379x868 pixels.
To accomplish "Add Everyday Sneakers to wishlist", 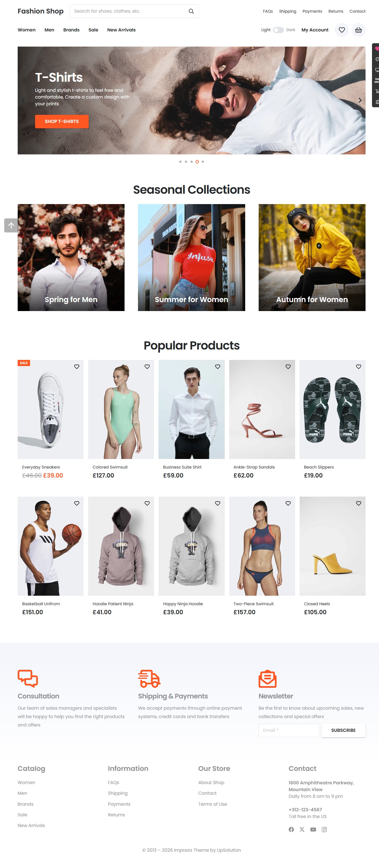I will pyautogui.click(x=77, y=367).
